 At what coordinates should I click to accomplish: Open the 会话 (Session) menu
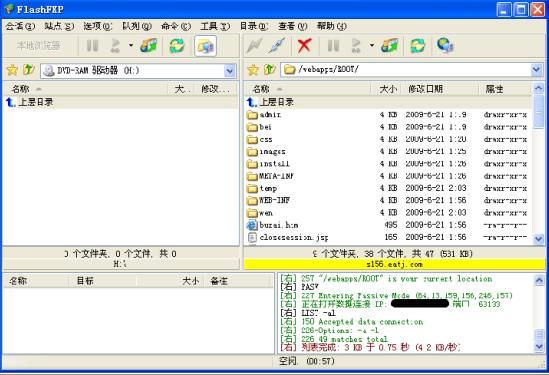[20, 26]
